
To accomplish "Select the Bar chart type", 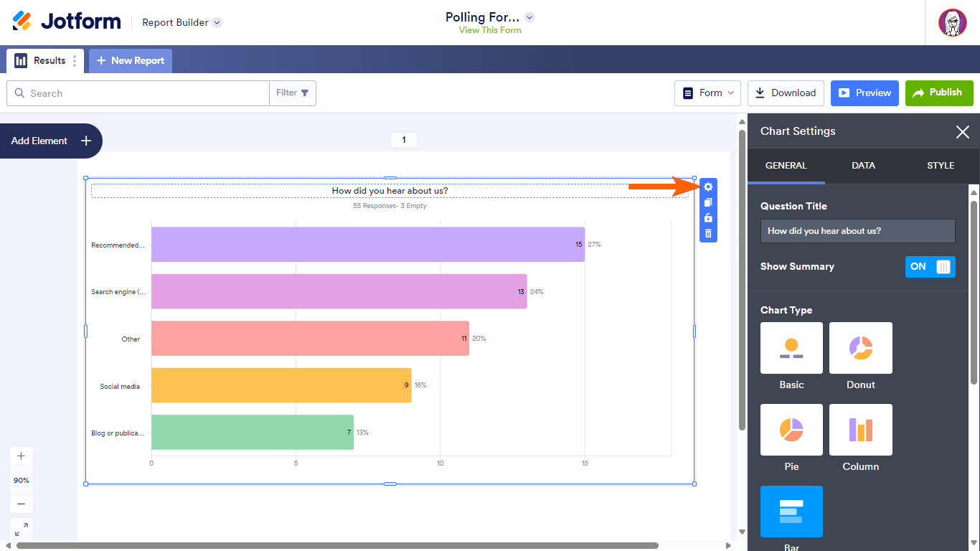I will pos(791,512).
